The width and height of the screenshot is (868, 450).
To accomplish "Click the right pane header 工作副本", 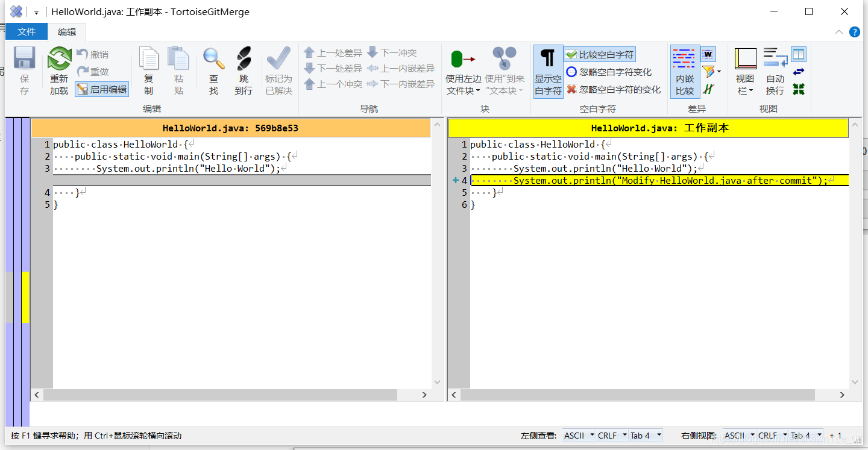I will (648, 128).
